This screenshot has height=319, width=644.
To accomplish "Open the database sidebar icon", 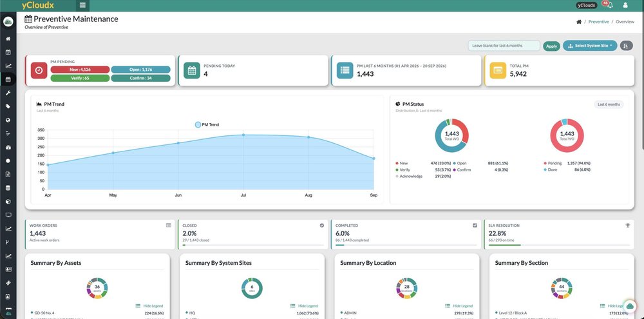I will click(8, 188).
